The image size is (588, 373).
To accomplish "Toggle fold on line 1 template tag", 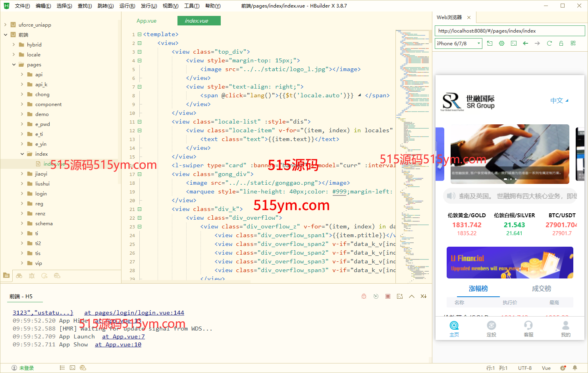I will coord(139,35).
